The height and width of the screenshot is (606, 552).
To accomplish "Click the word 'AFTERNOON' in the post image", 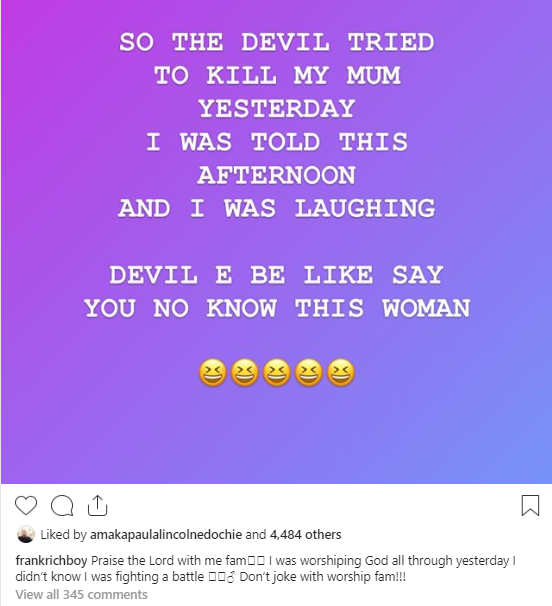I will 277,175.
